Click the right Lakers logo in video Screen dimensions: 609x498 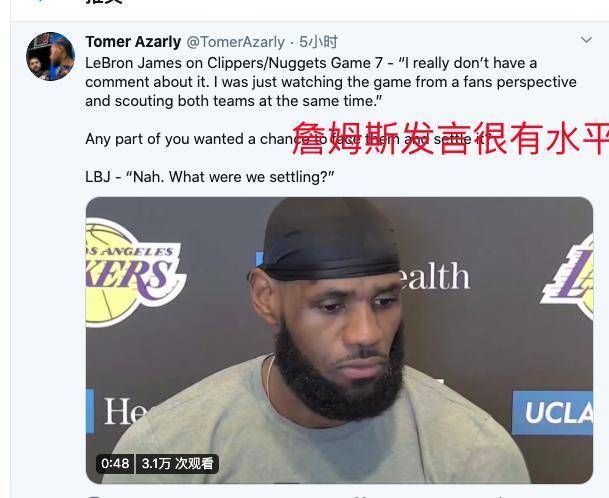pos(568,278)
